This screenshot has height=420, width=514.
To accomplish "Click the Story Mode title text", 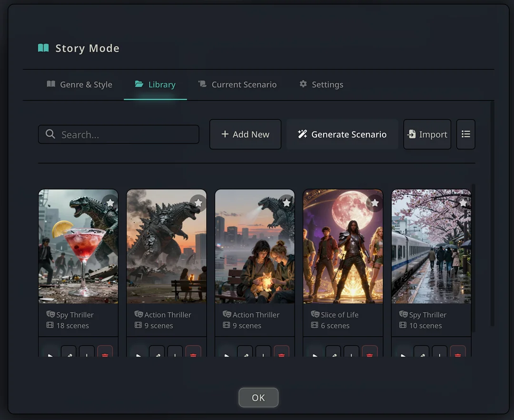I will coord(87,48).
